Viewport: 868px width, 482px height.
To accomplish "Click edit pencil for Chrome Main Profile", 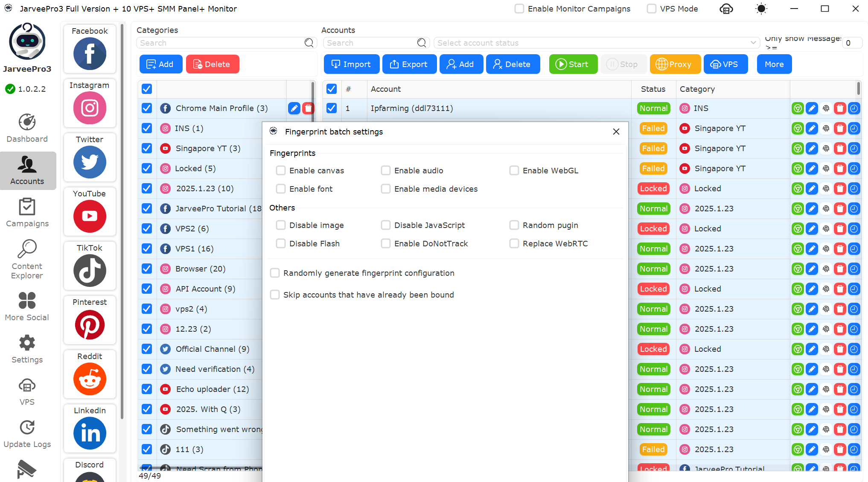I will (x=294, y=108).
